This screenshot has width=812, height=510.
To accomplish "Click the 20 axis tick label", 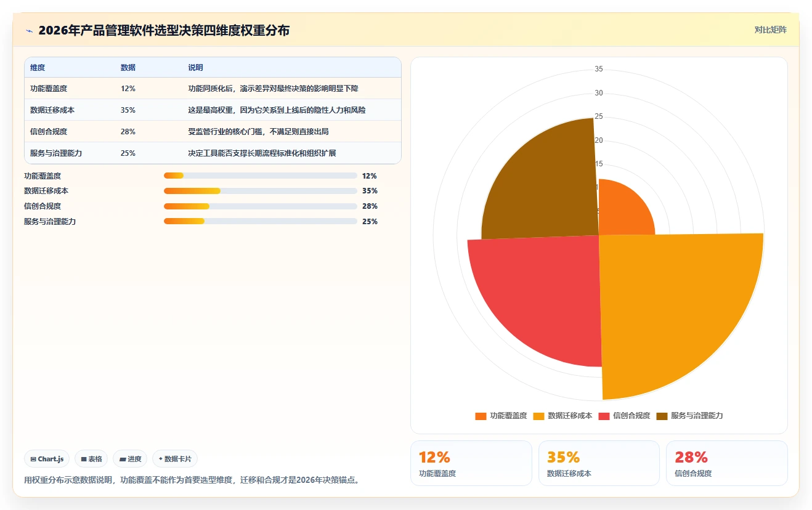I will point(599,140).
